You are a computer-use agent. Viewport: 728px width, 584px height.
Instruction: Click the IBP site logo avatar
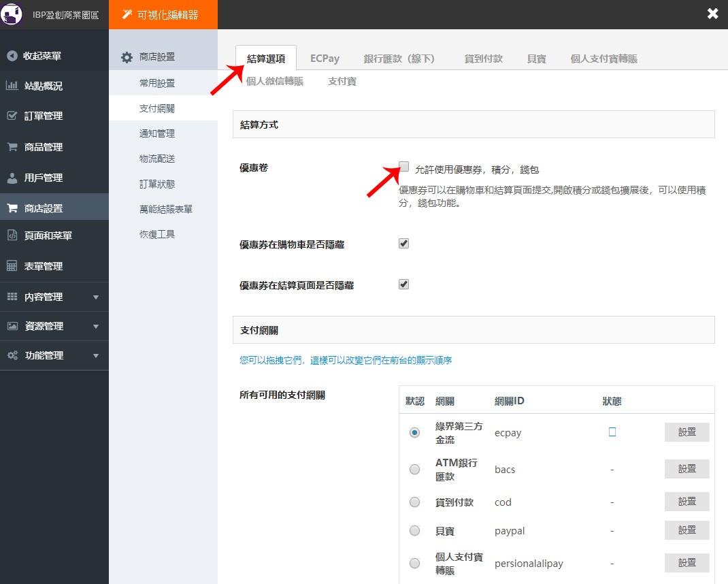12,14
